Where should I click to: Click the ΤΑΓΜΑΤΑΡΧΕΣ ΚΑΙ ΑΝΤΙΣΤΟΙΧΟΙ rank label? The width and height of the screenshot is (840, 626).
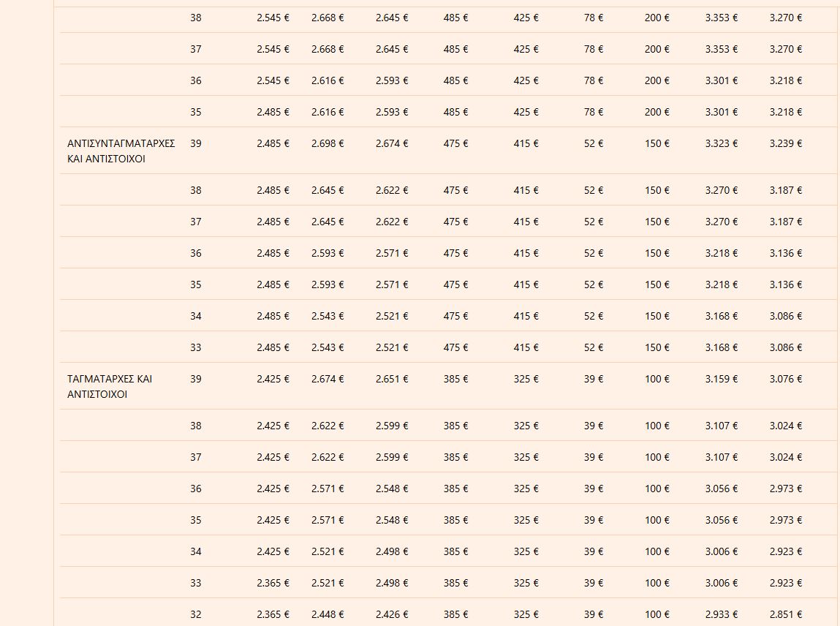pyautogui.click(x=110, y=387)
